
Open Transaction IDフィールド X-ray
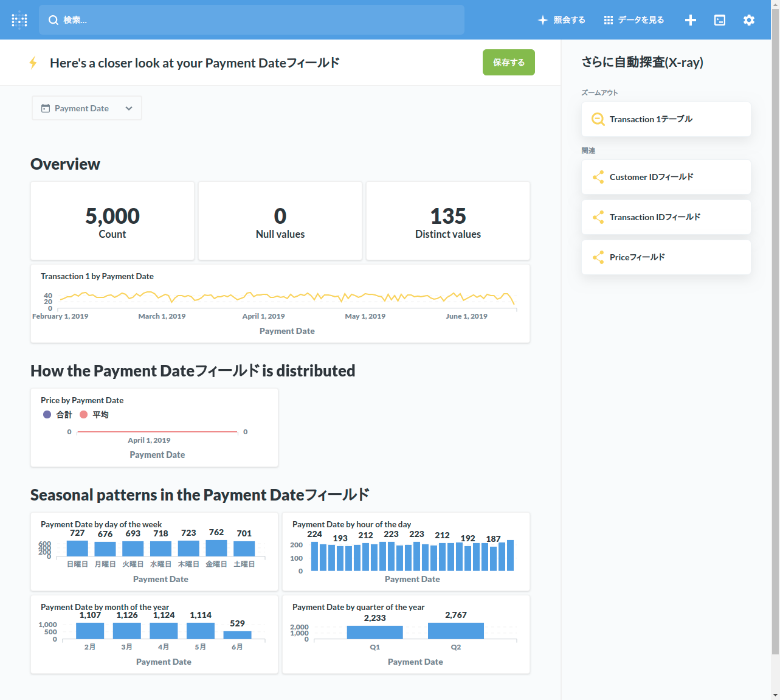(666, 217)
